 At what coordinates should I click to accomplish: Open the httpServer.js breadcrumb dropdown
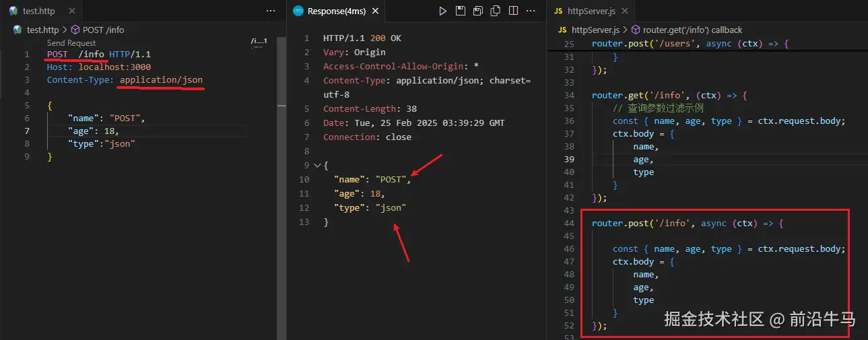[x=595, y=30]
